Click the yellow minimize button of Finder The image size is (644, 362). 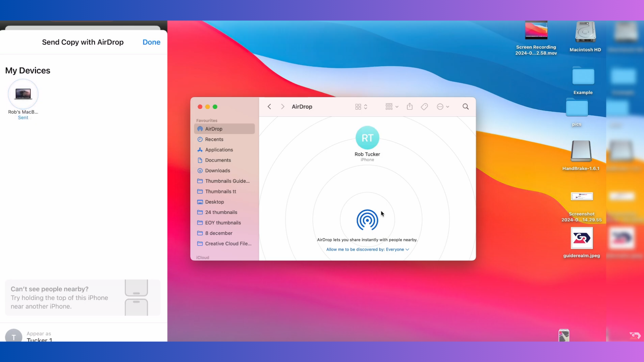coord(207,107)
